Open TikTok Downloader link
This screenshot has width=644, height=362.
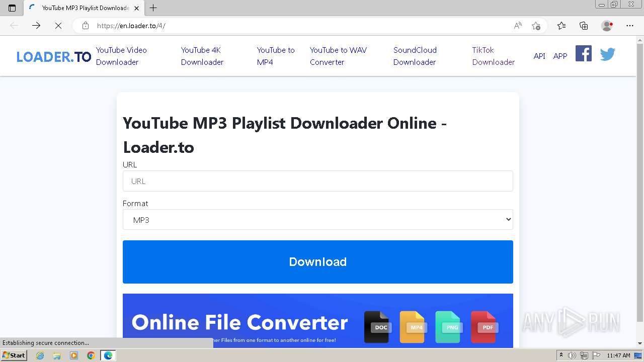[494, 56]
